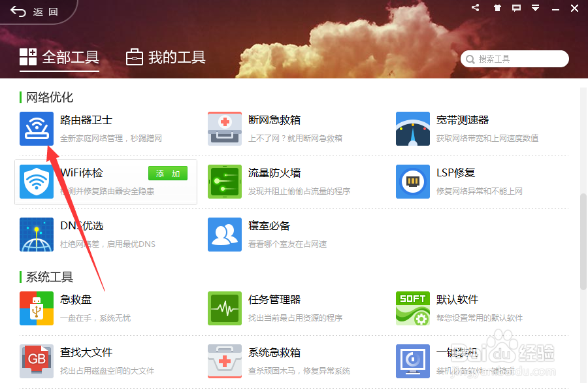Select the WiFi体检 WiFi checkup icon
588x392 pixels.
(37, 182)
